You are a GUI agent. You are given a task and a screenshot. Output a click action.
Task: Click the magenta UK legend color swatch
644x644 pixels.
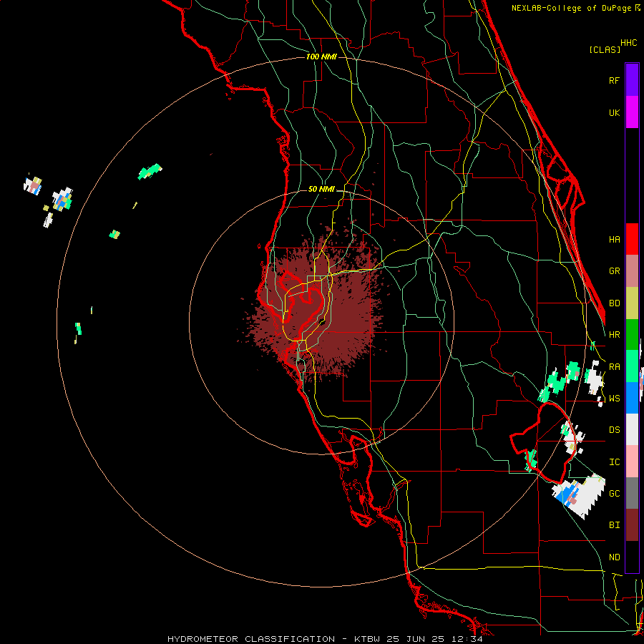point(632,112)
